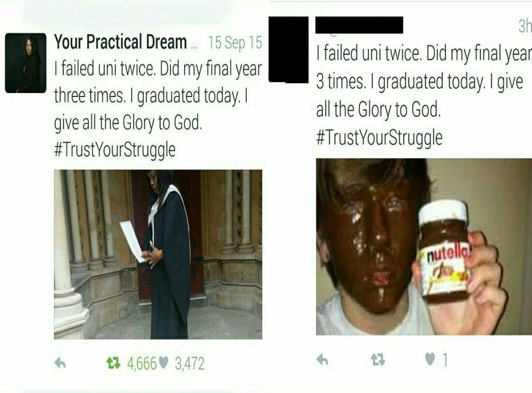Like the tweet with 3,472 likes
The width and height of the screenshot is (532, 393).
164,363
